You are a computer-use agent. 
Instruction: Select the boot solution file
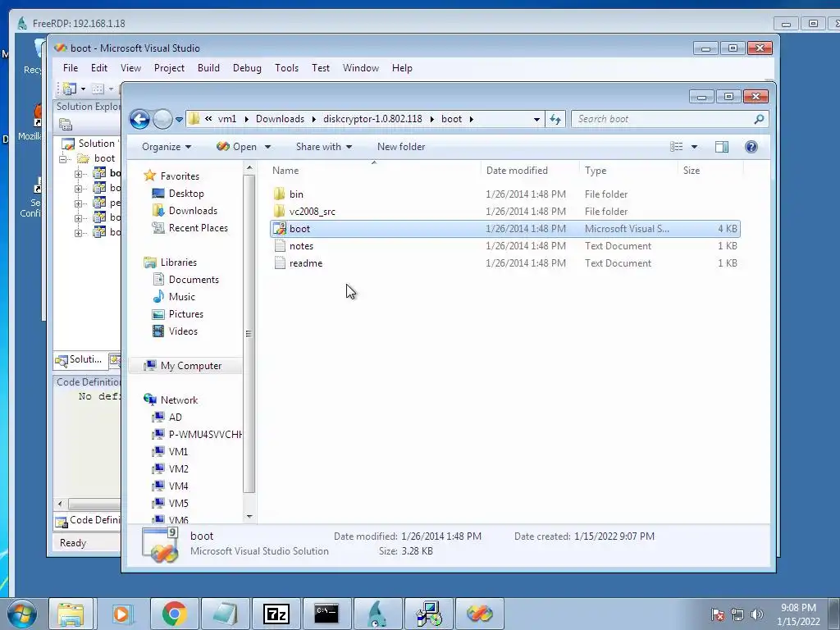(505, 229)
